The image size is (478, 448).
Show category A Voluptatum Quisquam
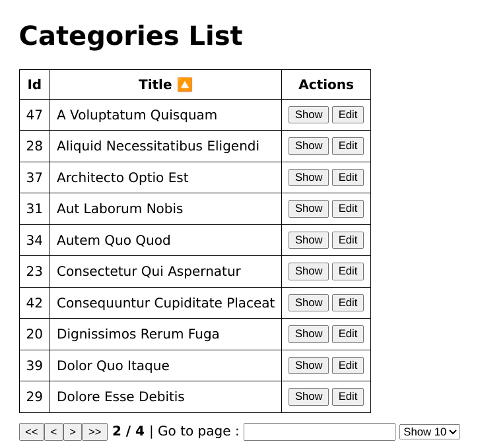pos(308,115)
